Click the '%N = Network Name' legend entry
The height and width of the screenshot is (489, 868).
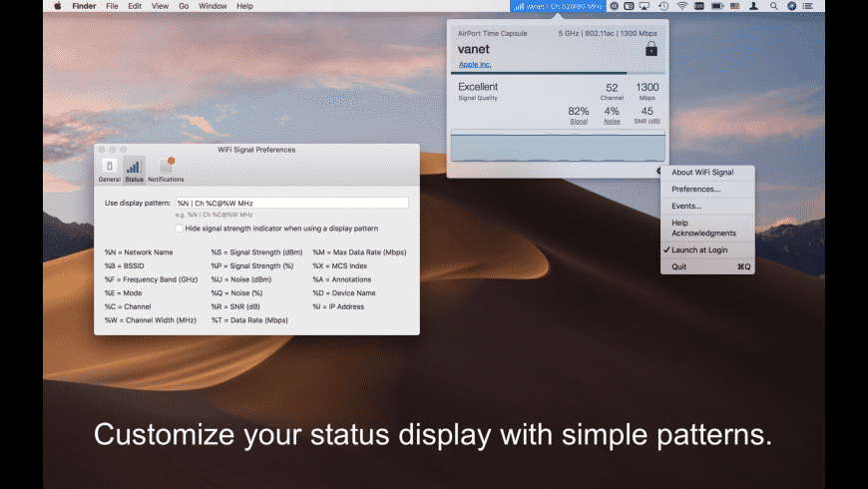coord(139,251)
